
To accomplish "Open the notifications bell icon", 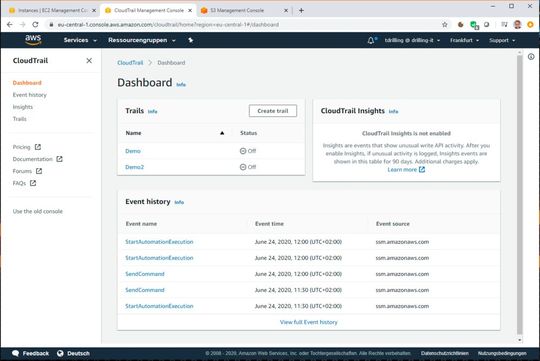I will click(371, 40).
